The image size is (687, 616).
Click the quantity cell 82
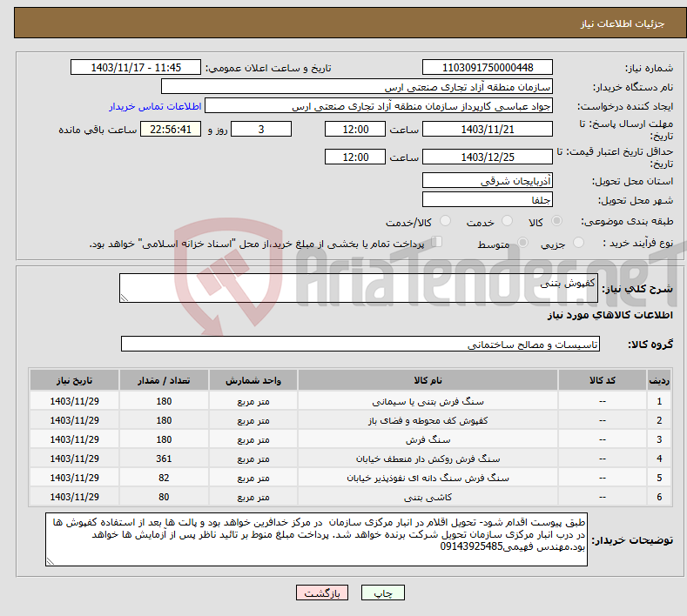click(164, 478)
